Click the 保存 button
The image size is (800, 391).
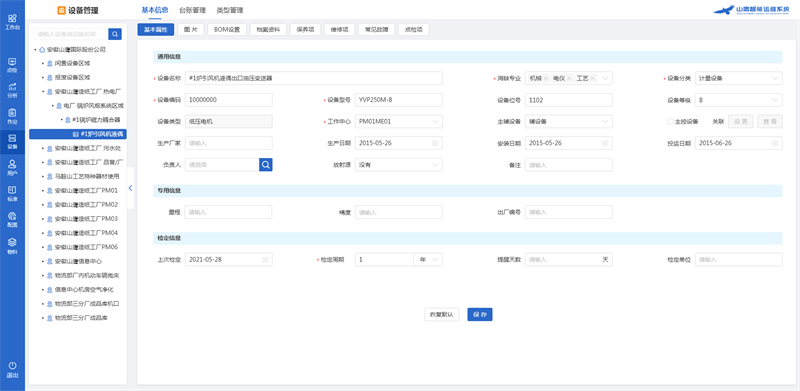[x=480, y=314]
